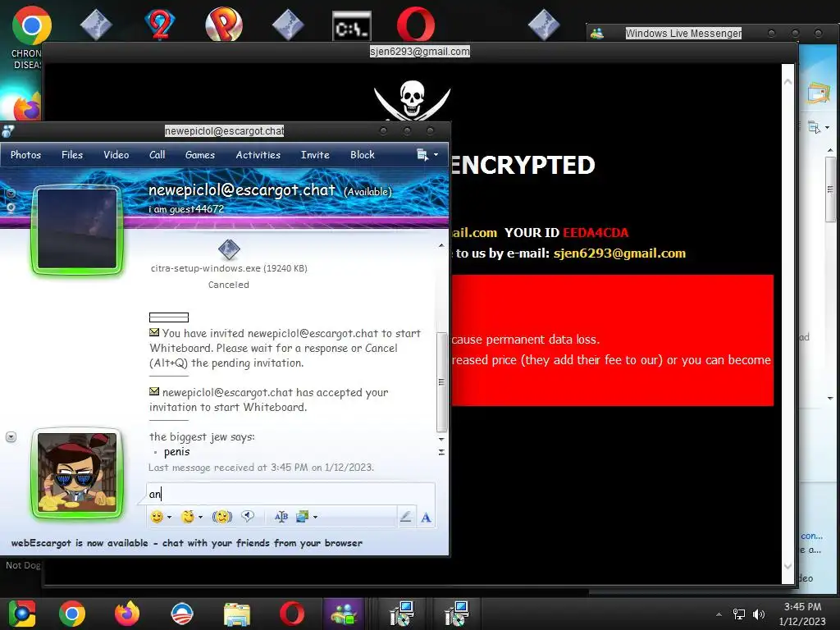Block the contact newepiclol
Image resolution: width=840 pixels, height=630 pixels.
[362, 155]
